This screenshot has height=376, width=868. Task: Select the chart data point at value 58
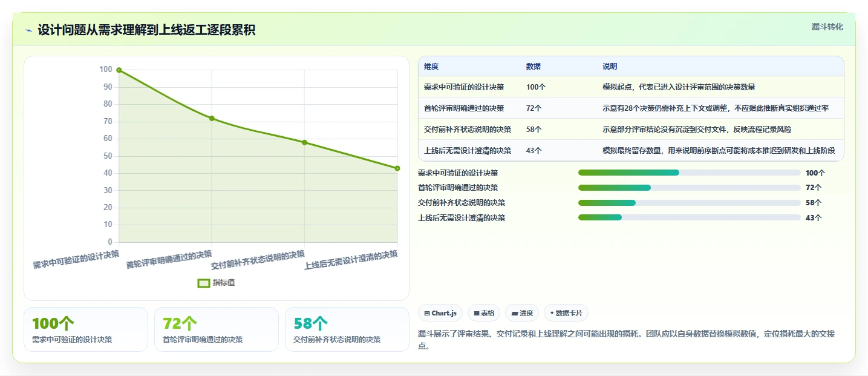tap(304, 142)
